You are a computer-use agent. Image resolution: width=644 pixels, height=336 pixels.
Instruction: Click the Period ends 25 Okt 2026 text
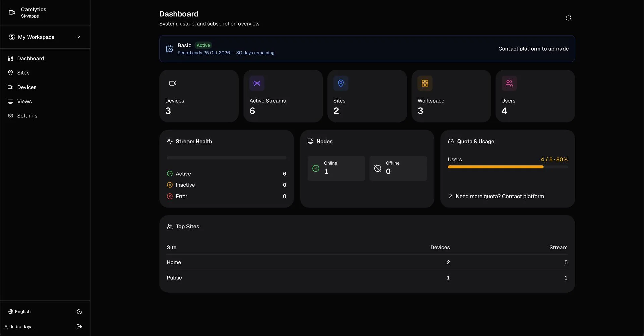[204, 53]
